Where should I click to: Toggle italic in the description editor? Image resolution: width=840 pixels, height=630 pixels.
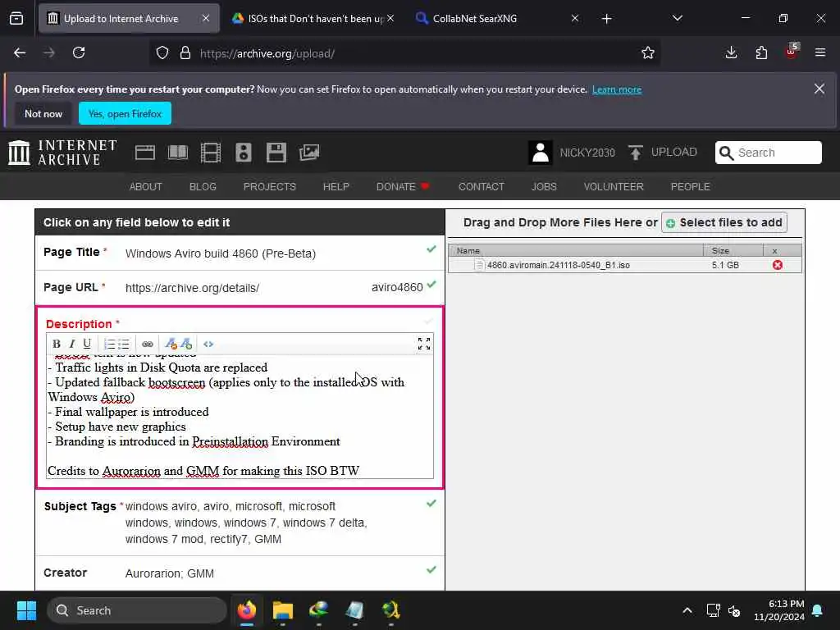point(72,344)
